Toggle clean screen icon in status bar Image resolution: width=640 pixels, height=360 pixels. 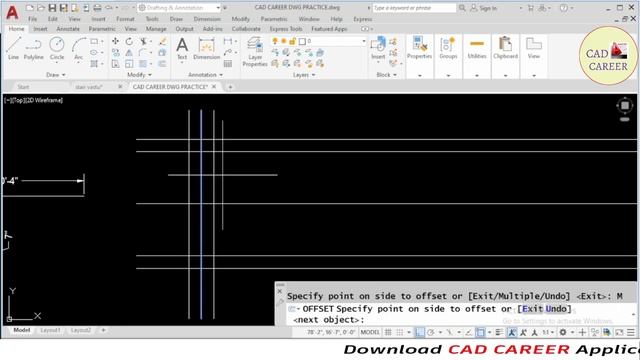point(620,332)
